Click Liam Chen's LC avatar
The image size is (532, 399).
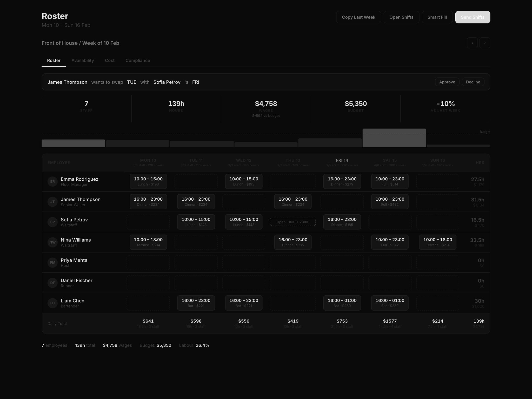pyautogui.click(x=52, y=303)
